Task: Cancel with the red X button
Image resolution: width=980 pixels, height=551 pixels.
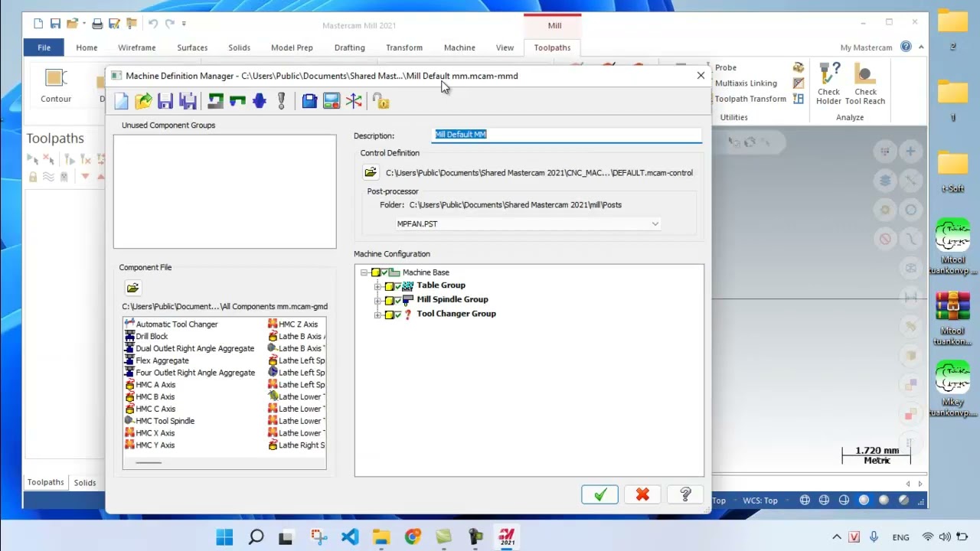Action: pos(642,495)
